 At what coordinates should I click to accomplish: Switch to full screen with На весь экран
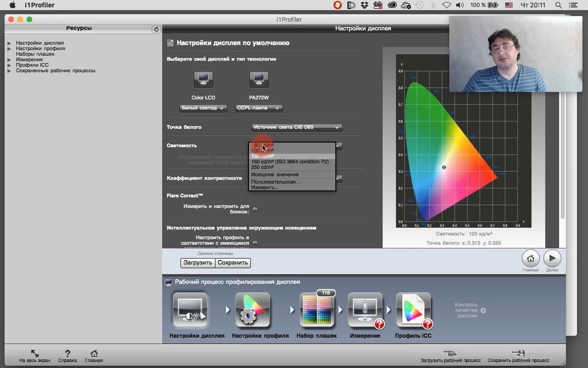coord(35,354)
